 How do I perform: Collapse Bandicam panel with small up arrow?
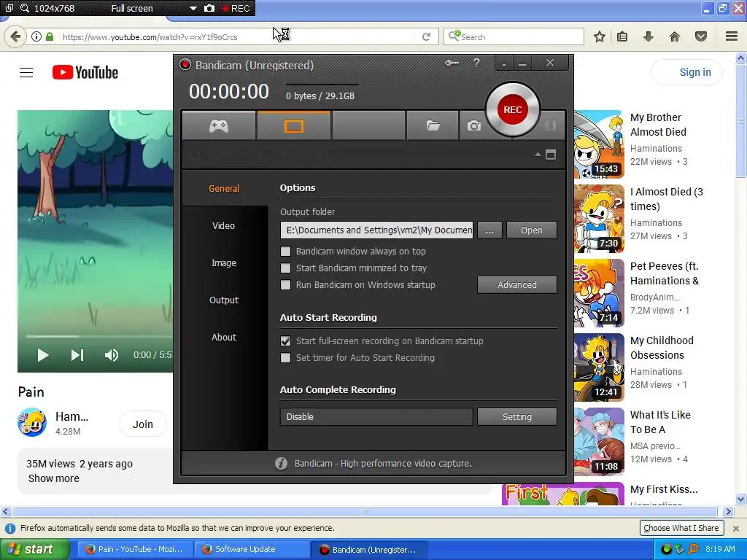[x=538, y=155]
